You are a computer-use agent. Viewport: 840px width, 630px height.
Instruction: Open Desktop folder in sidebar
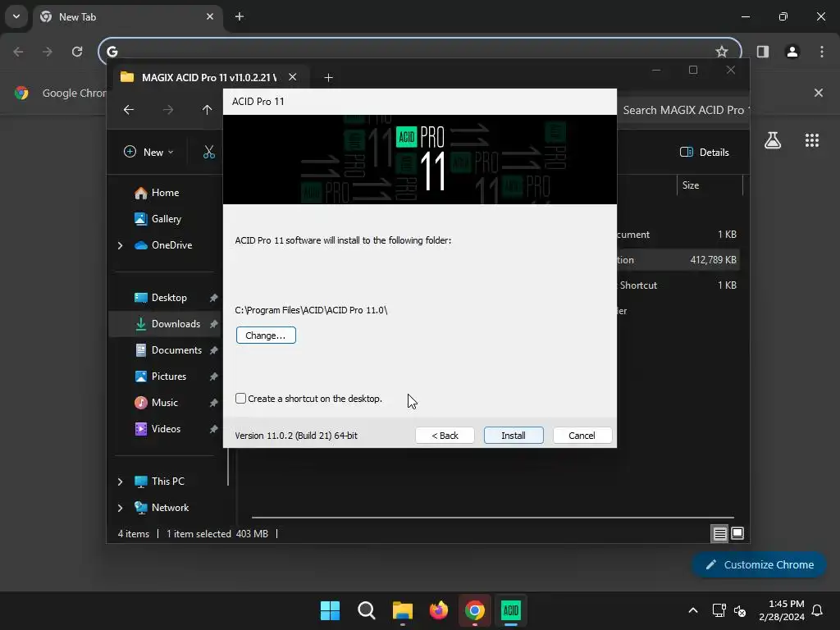(169, 298)
